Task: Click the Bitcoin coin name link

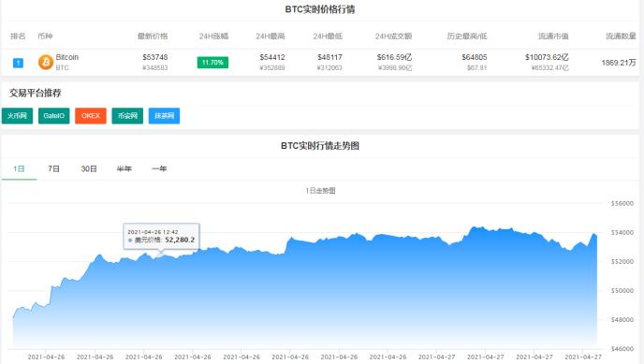Action: (x=67, y=57)
